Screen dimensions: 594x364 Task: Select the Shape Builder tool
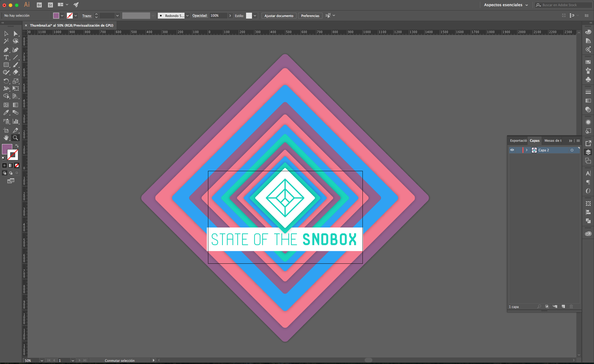pos(6,96)
